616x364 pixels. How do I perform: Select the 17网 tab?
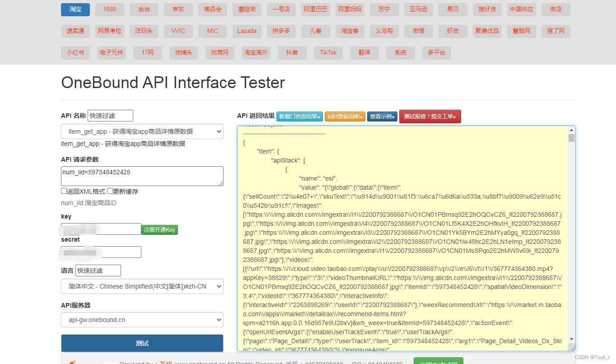click(x=148, y=53)
